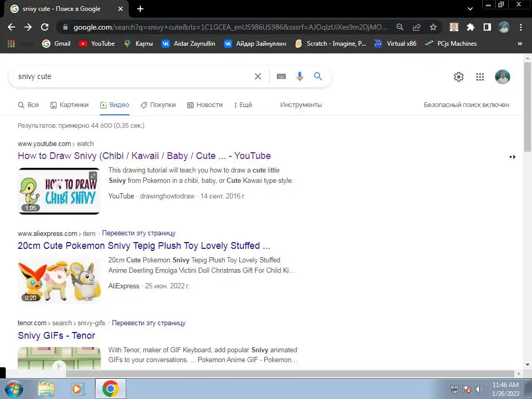Click the orange extension icon in toolbar
532x399 pixels.
454,27
